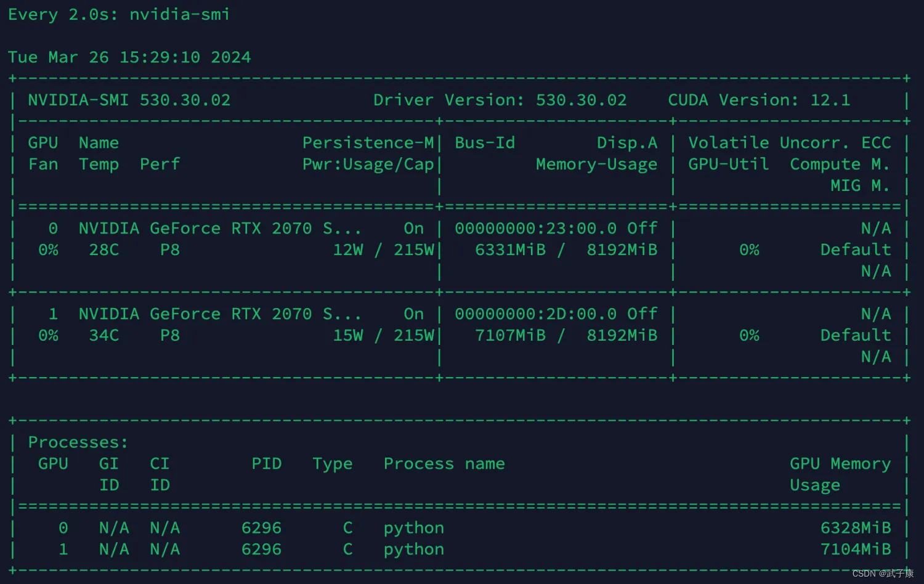Click the 'Disp.A' column header
Viewport: 924px width, 584px height.
point(627,143)
